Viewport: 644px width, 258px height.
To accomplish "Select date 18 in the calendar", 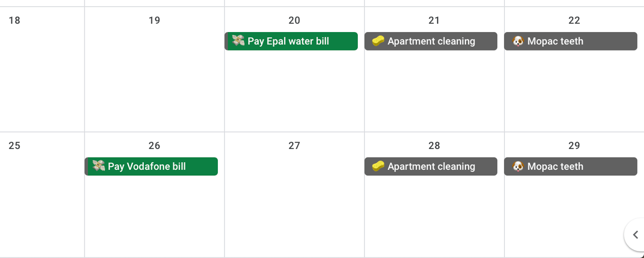I will (x=15, y=20).
